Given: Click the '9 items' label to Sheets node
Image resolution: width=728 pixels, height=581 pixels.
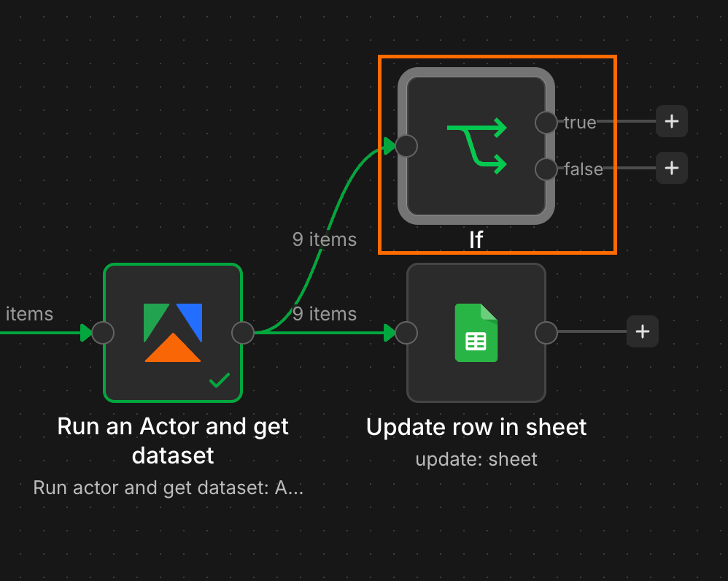Looking at the screenshot, I should point(325,314).
